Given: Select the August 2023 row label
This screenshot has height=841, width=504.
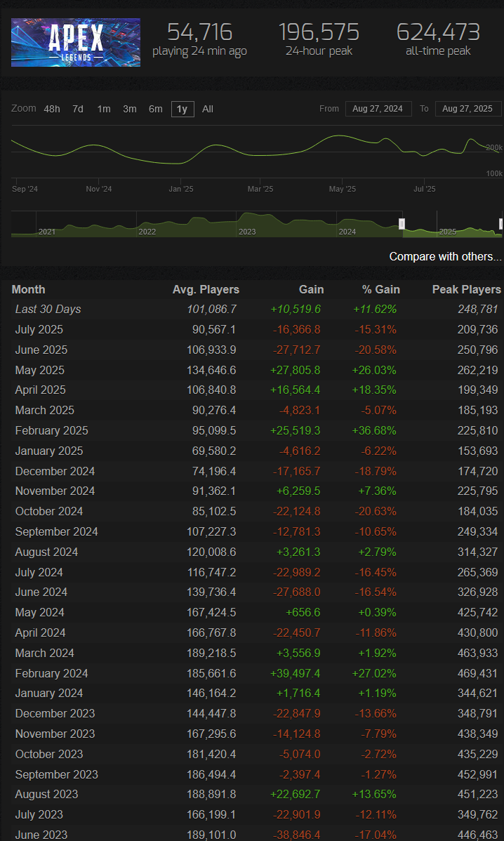Looking at the screenshot, I should coord(46,795).
